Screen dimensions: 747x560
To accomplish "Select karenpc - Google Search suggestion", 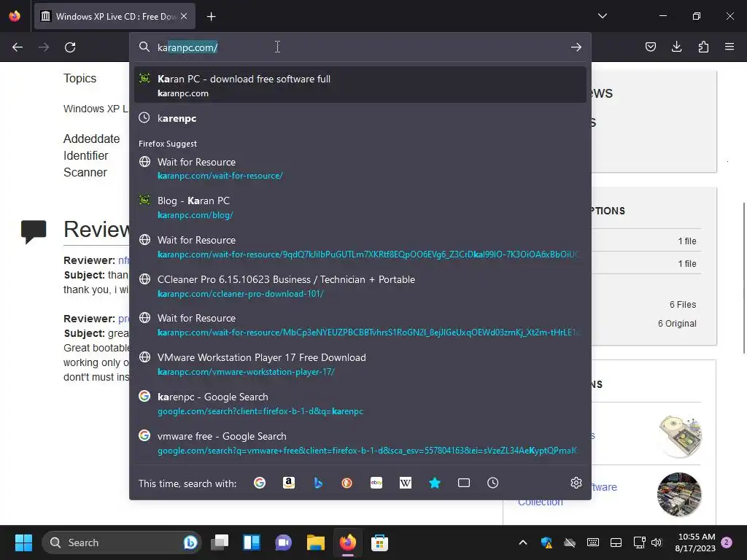I will pos(360,404).
